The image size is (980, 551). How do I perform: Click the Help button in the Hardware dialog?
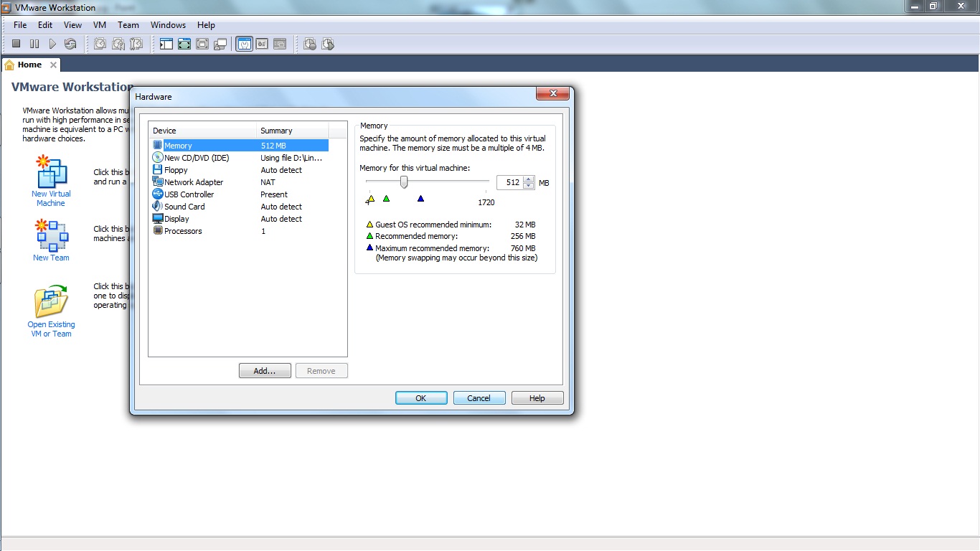tap(537, 398)
